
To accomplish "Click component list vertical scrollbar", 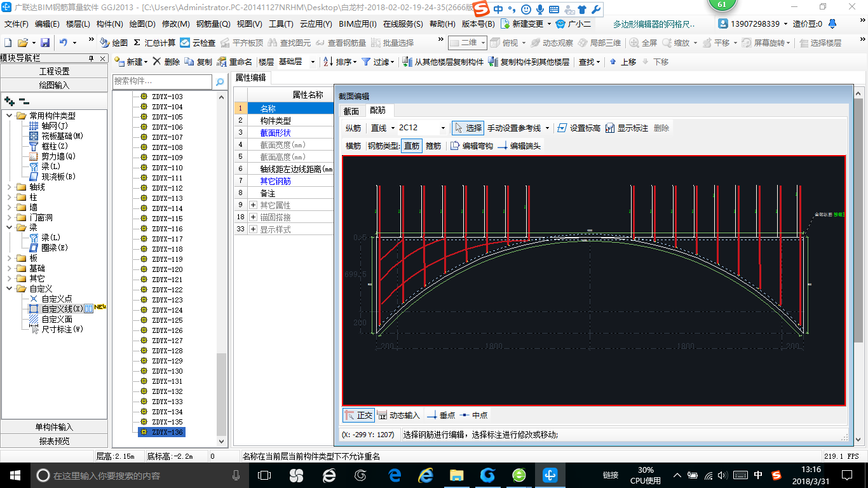I will click(221, 394).
